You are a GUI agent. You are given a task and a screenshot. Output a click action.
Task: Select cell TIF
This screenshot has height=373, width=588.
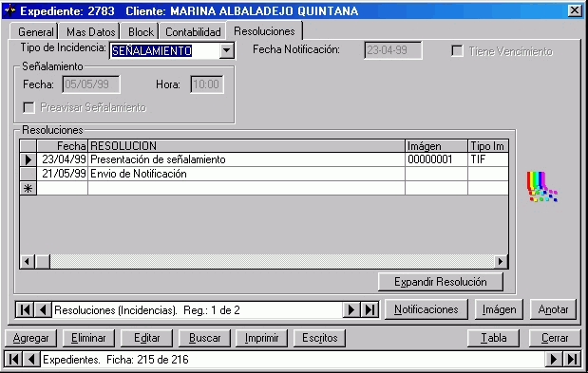(488, 159)
